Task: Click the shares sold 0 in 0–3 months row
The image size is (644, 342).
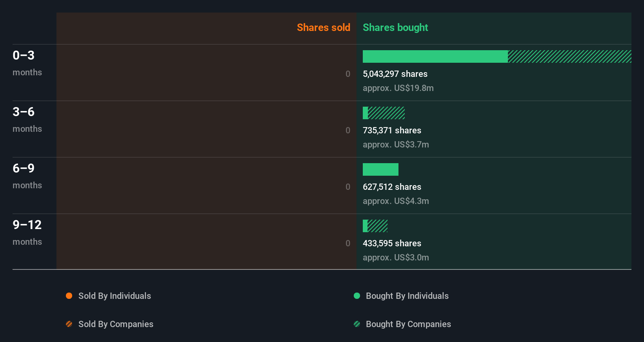Action: click(348, 74)
